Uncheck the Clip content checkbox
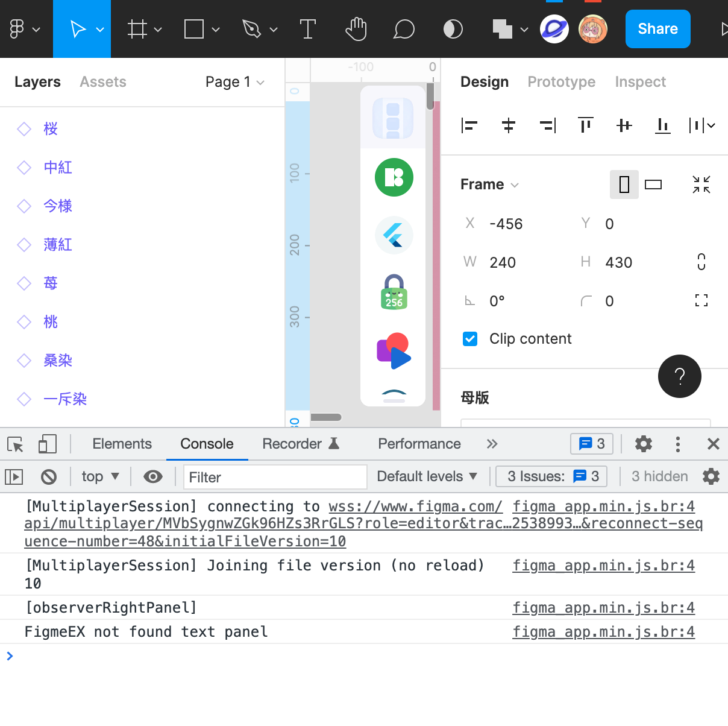 click(x=470, y=339)
